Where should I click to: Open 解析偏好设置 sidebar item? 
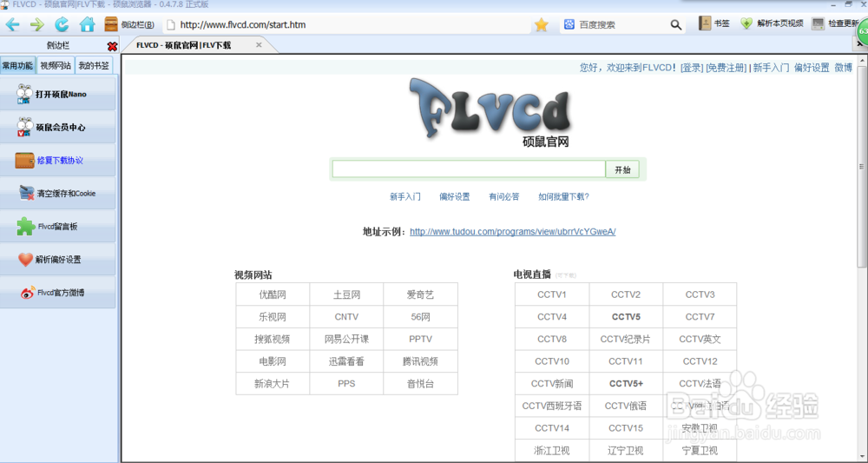(x=58, y=259)
